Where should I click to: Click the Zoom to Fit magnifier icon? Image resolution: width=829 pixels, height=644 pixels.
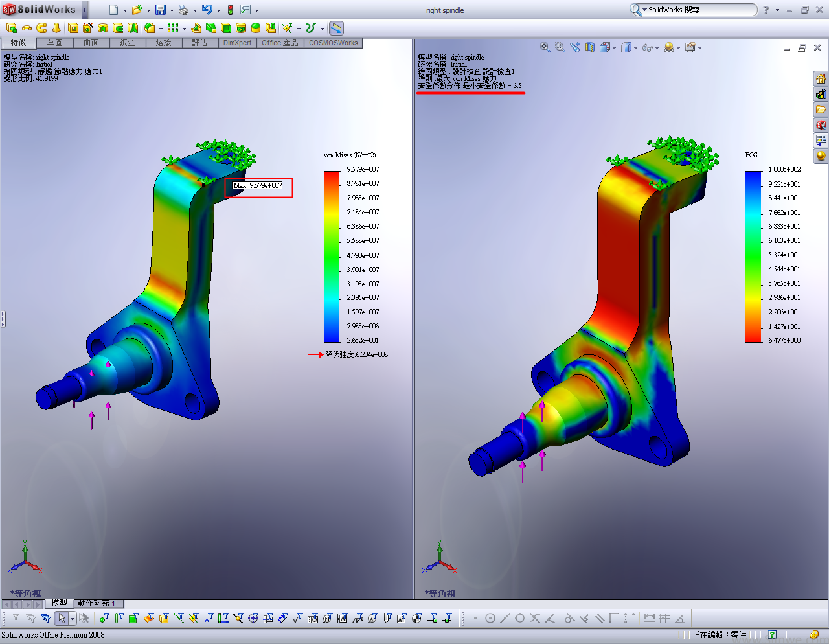click(545, 47)
